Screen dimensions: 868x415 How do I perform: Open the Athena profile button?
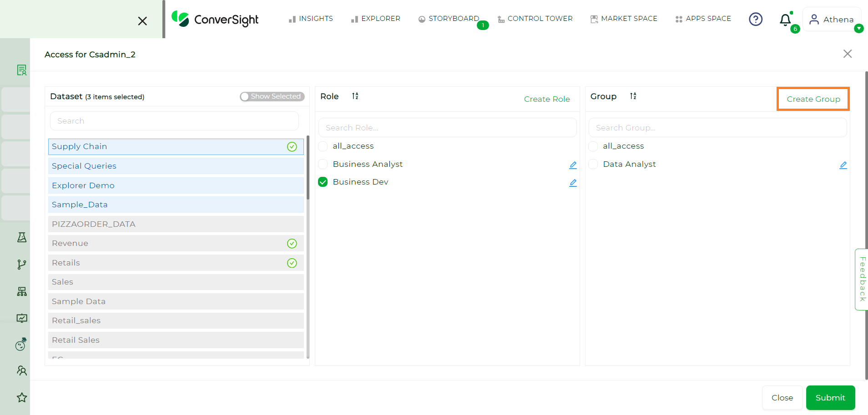click(x=832, y=20)
